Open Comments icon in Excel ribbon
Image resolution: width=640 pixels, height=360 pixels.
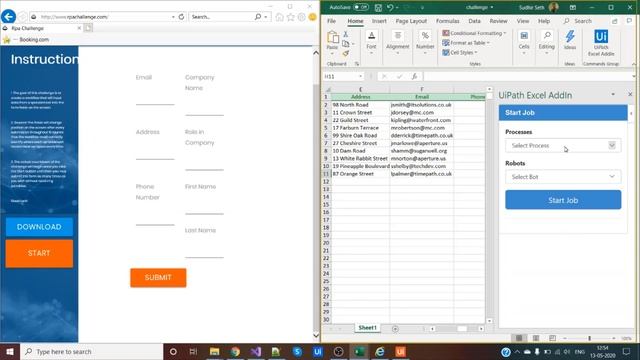[x=629, y=21]
